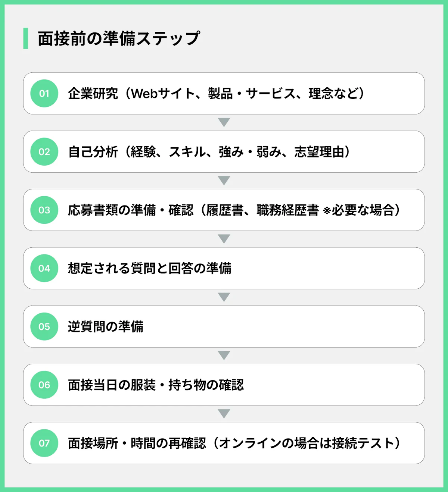Screen dimensions: 448x492
Task: Click the arrow above the 面接場所 step
Action: click(224, 414)
